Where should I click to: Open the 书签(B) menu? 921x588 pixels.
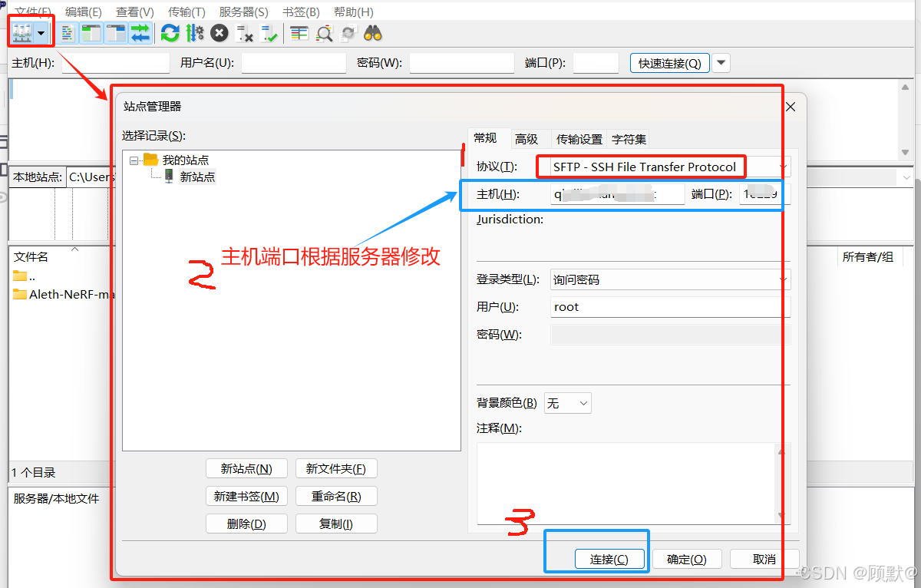pos(301,12)
